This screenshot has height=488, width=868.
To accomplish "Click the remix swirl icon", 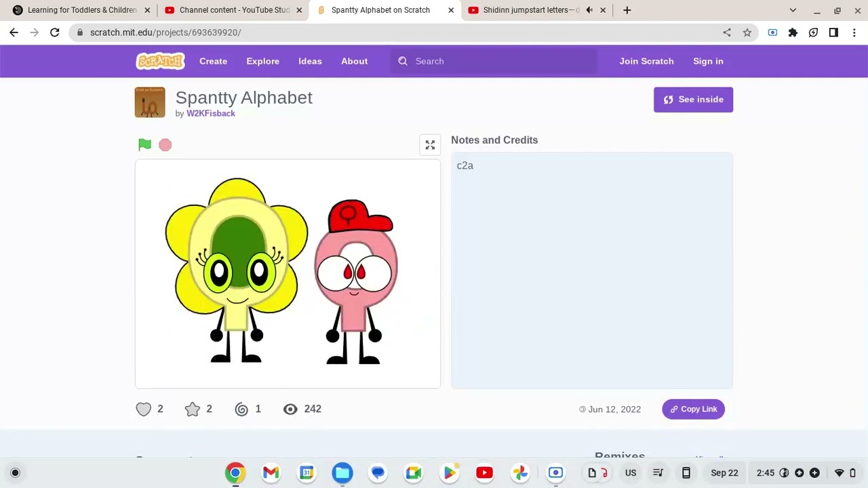I will pos(241,409).
